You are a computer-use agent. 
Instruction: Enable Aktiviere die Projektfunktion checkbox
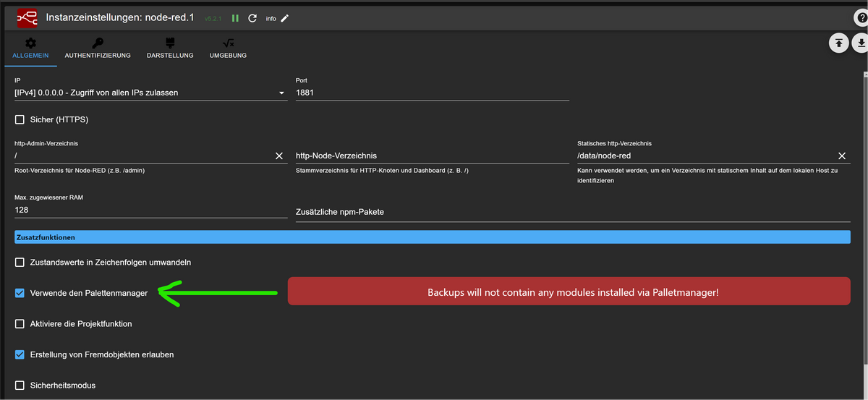click(20, 324)
